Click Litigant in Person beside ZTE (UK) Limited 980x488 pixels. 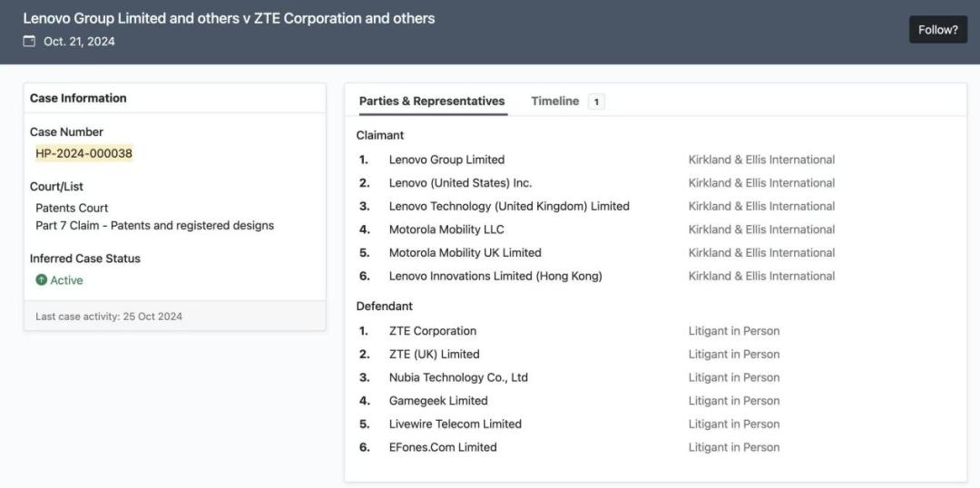(x=734, y=355)
